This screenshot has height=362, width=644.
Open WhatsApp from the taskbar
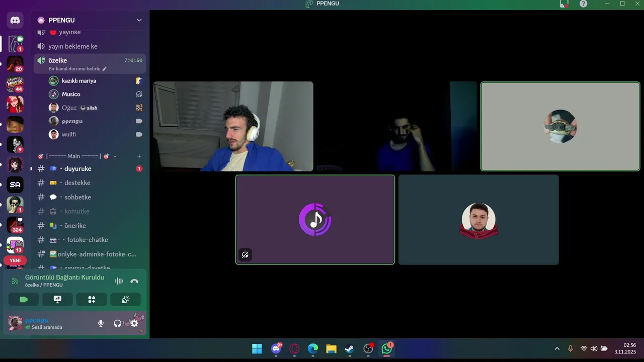[386, 348]
